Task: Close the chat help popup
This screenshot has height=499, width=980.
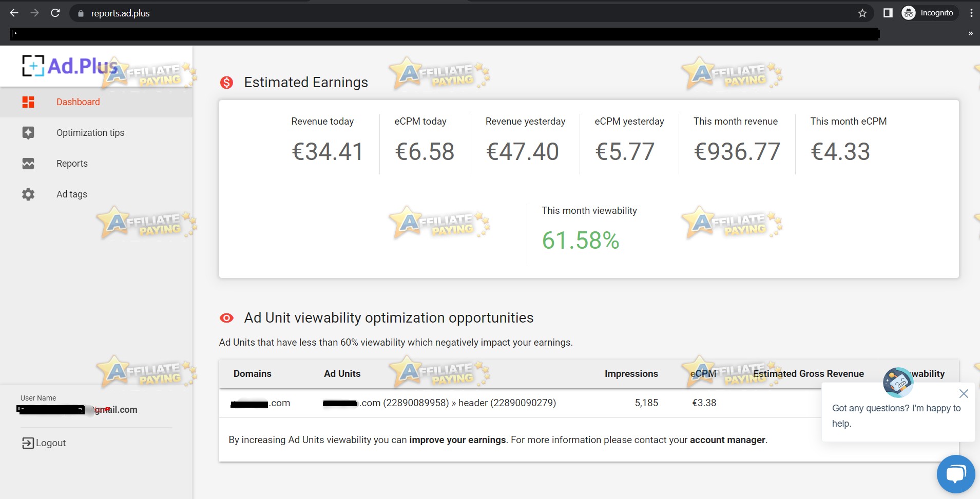Action: pos(964,394)
